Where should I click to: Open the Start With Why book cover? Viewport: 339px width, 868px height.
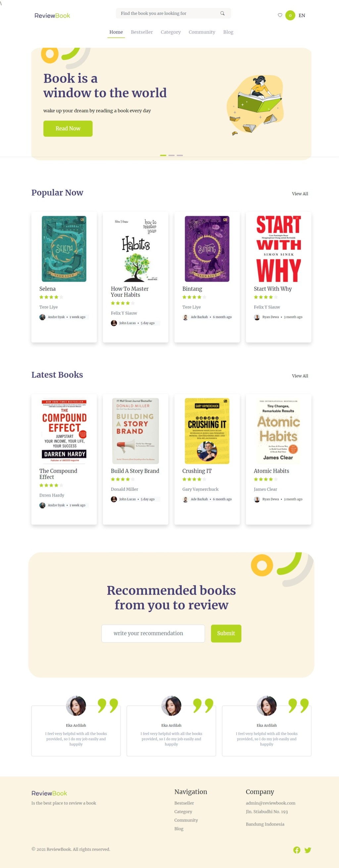tap(278, 249)
